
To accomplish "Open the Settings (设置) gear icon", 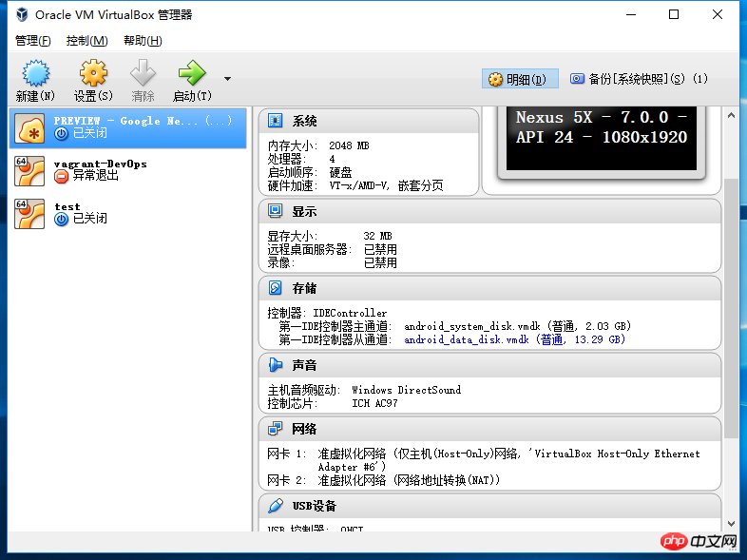I will (x=93, y=73).
